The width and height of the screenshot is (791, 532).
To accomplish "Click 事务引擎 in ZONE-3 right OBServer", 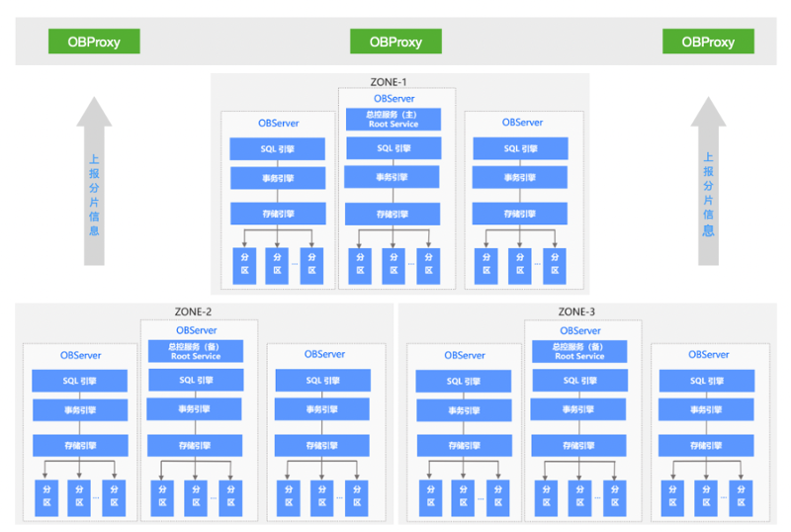I will [706, 409].
